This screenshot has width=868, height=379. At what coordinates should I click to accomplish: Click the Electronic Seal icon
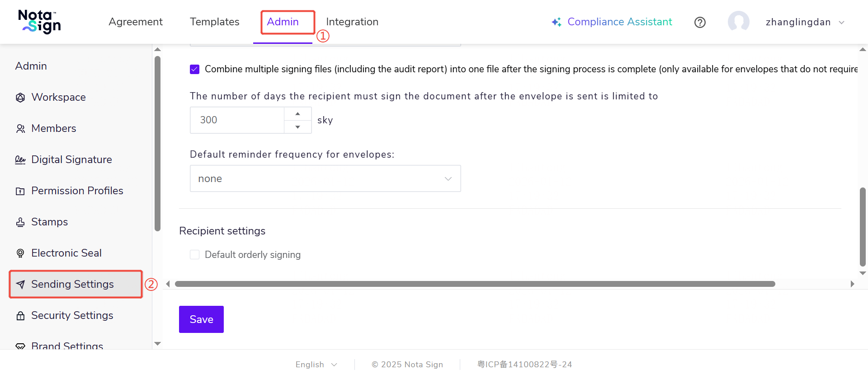tap(20, 253)
